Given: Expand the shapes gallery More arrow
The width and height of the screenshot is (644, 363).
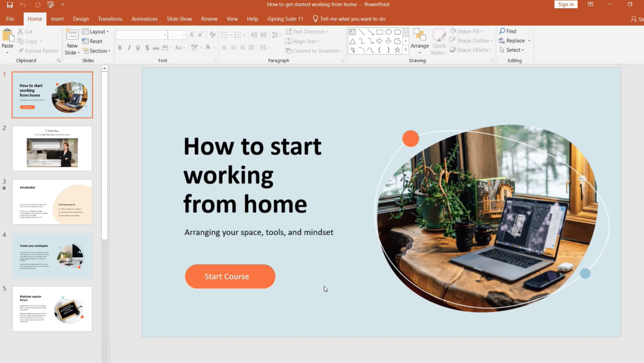Looking at the screenshot, I should [405, 50].
